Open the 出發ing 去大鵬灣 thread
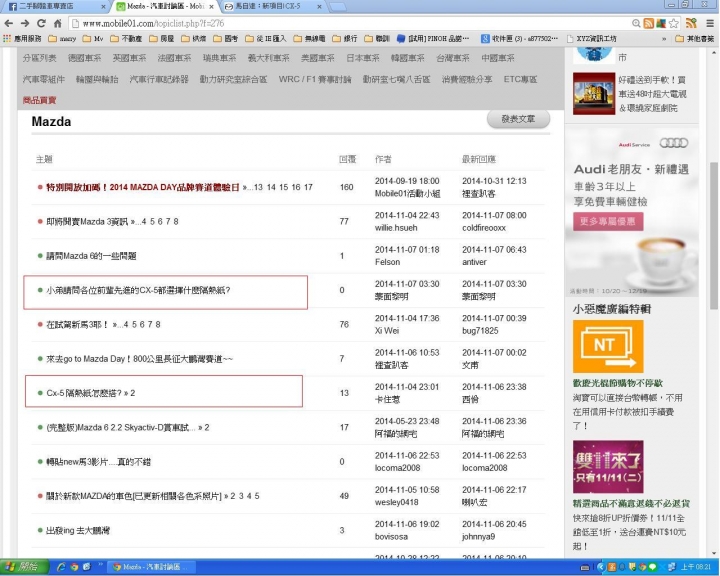The height and width of the screenshot is (576, 720). [78, 531]
